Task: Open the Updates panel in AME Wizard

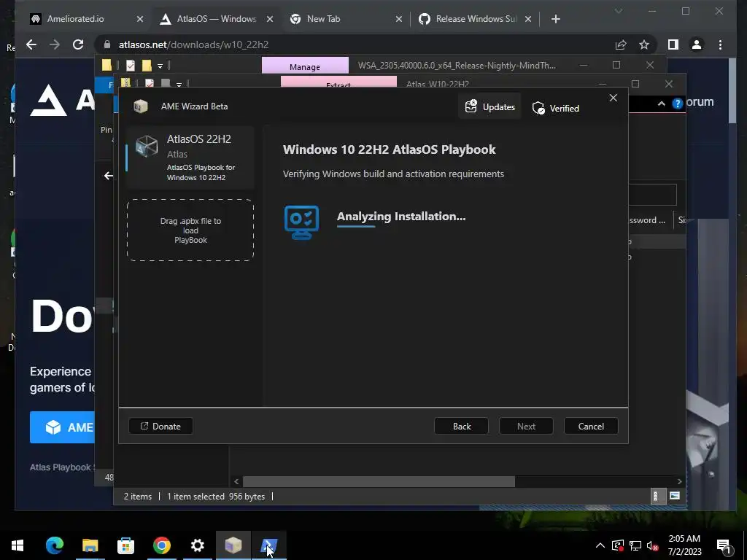Action: tap(489, 107)
